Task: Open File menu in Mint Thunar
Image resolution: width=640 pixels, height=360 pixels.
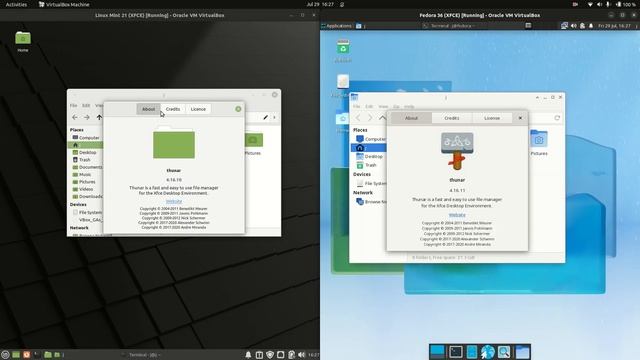Action: (x=73, y=105)
